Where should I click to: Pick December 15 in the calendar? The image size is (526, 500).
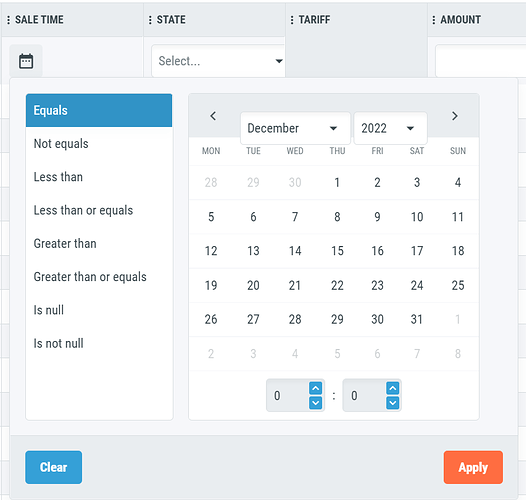pyautogui.click(x=337, y=251)
